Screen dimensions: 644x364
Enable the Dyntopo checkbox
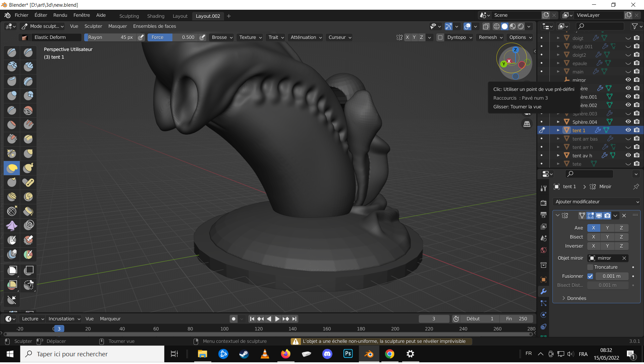(440, 37)
